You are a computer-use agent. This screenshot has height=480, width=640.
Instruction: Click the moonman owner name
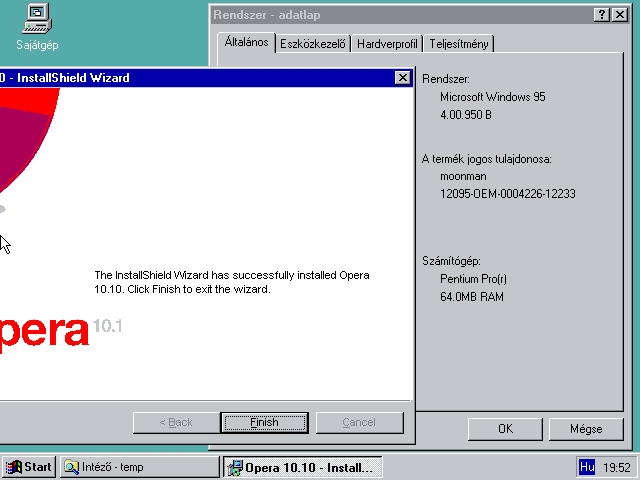[x=463, y=176]
